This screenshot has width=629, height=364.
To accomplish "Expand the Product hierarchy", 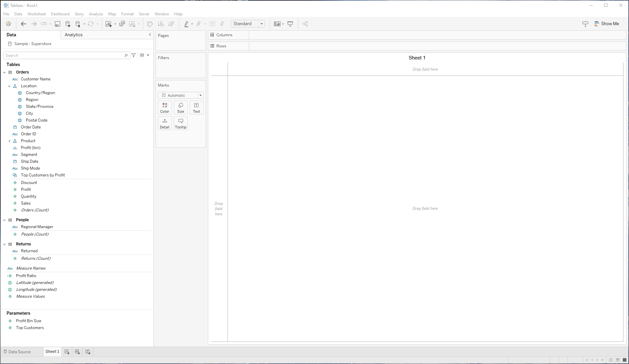I will 9,141.
